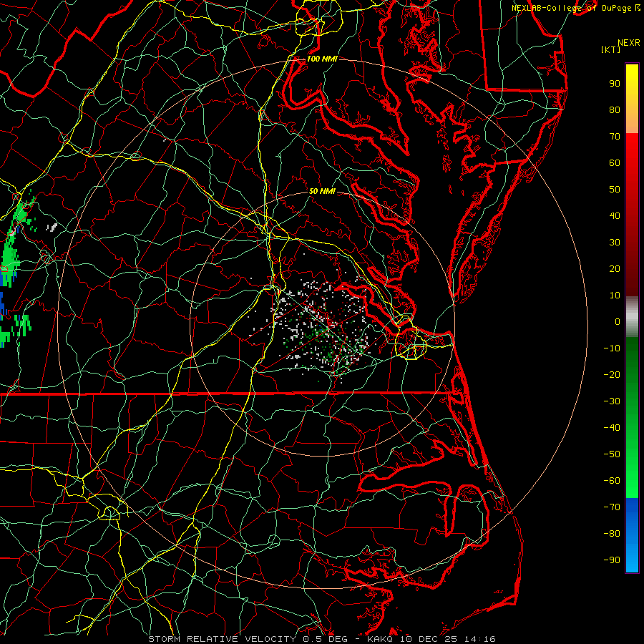Screen dimensions: 644x644
Task: Click the -60 scale value
Action: pos(612,481)
